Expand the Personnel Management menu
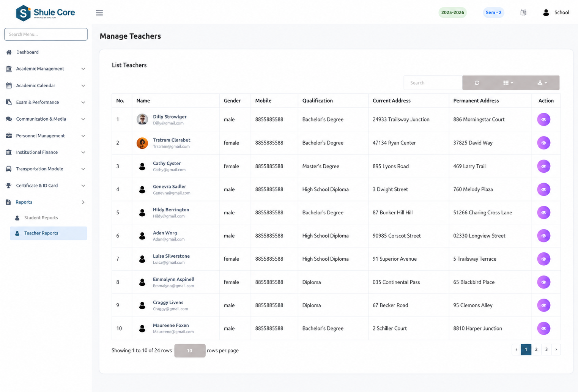This screenshot has width=578, height=392. click(46, 135)
